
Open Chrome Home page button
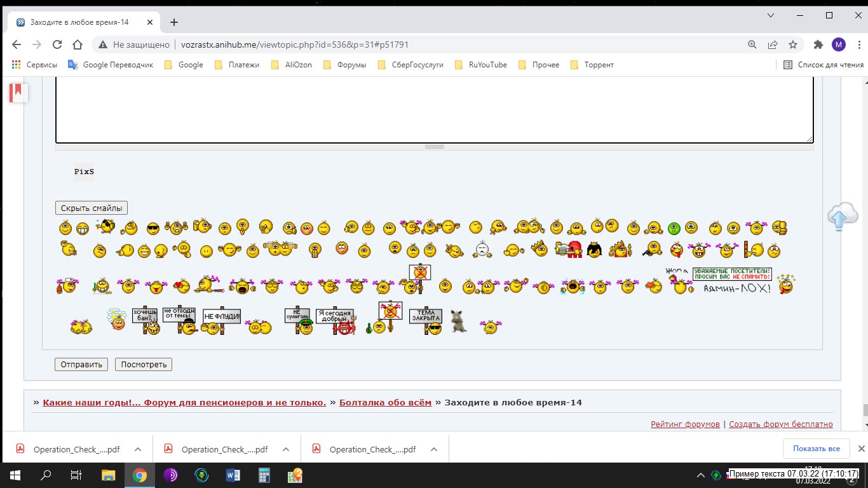pyautogui.click(x=78, y=44)
